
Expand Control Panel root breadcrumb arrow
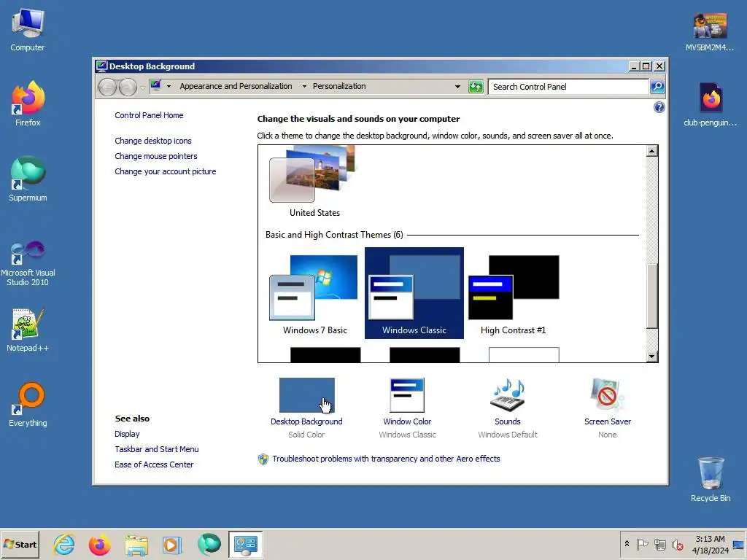click(169, 86)
